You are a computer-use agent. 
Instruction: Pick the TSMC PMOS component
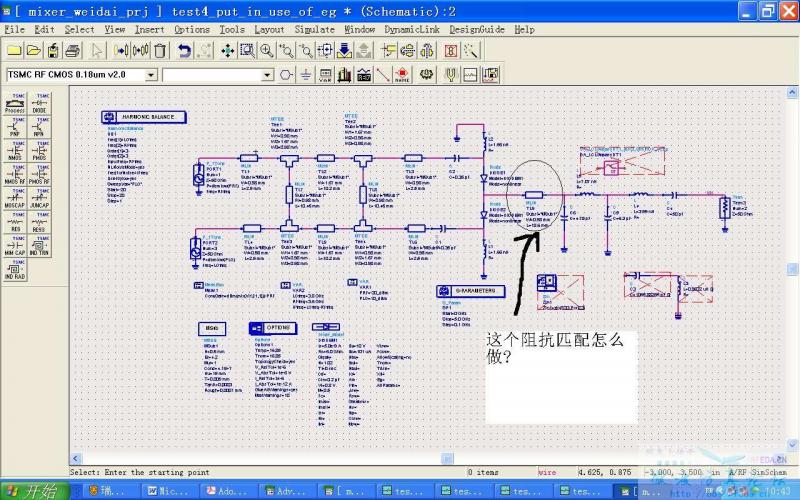[39, 151]
